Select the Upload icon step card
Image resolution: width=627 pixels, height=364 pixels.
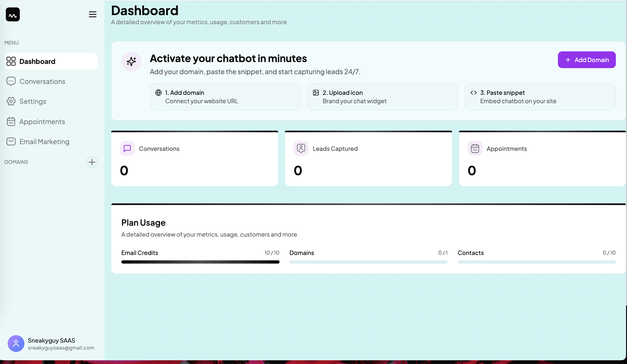tap(382, 97)
